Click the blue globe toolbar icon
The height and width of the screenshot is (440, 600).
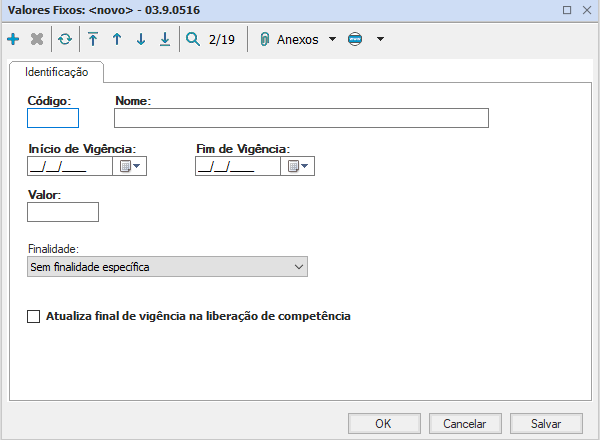click(355, 40)
